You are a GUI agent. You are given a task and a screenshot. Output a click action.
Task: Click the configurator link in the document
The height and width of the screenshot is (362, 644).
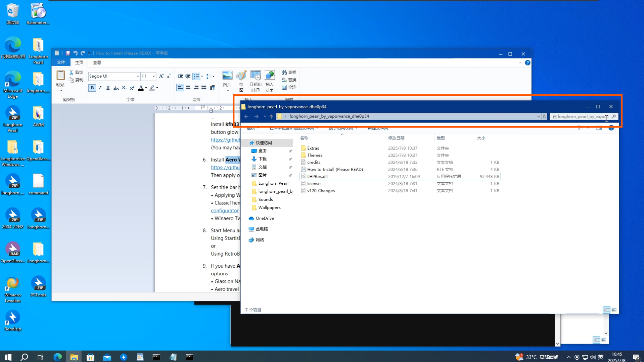click(225, 211)
